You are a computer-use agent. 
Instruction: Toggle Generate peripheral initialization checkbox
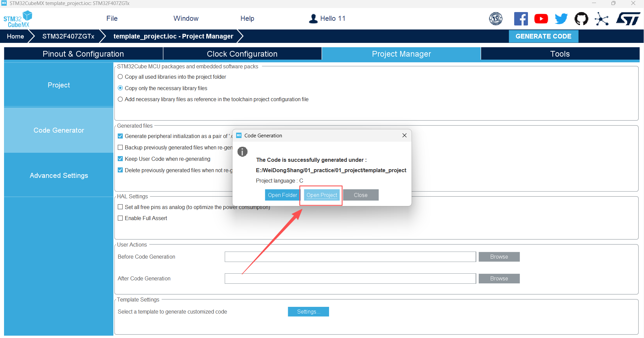pos(120,136)
